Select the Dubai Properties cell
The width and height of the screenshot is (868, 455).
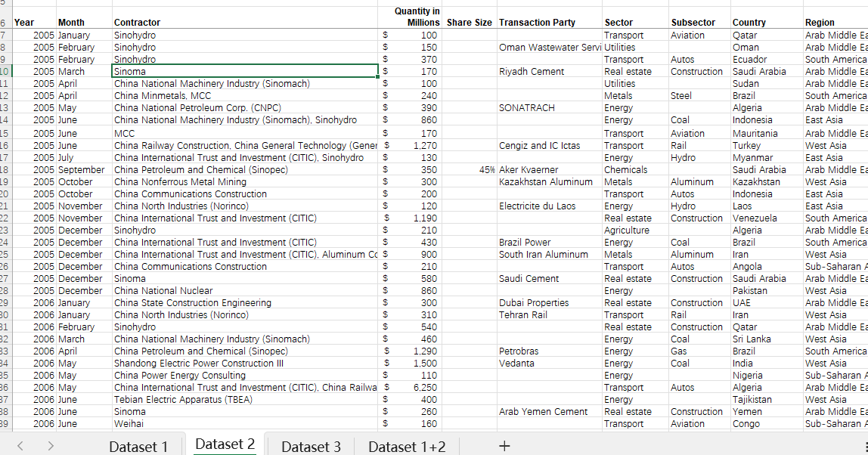click(x=550, y=303)
